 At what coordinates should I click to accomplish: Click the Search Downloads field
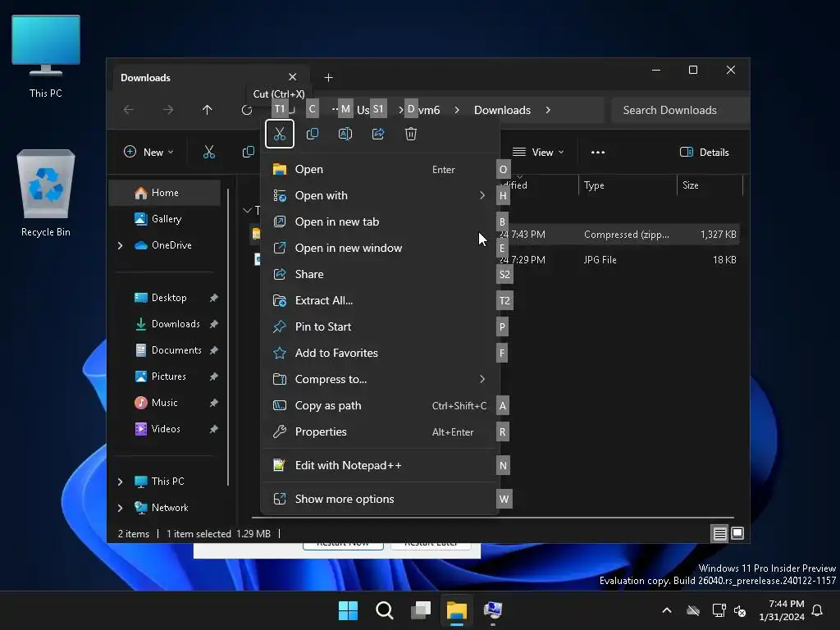tap(680, 110)
